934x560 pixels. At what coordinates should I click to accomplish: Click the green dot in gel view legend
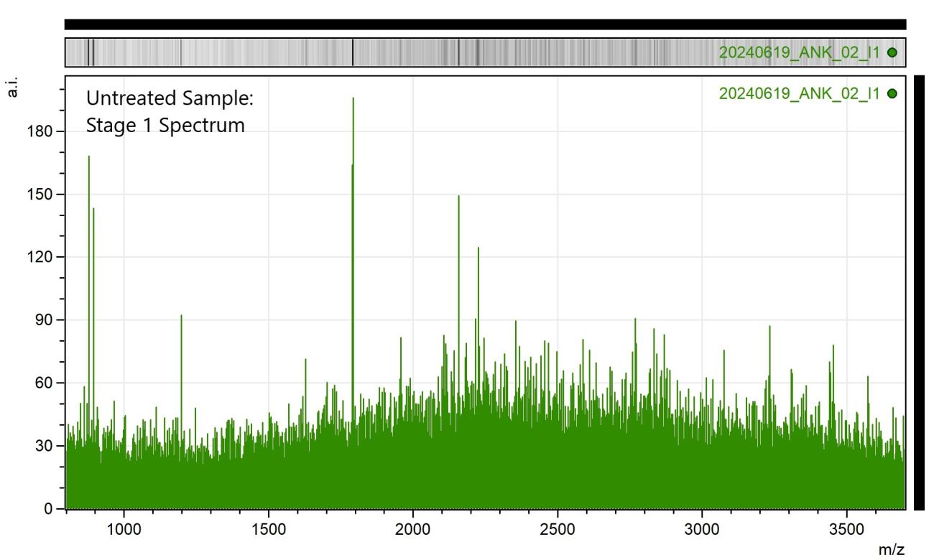(x=892, y=52)
